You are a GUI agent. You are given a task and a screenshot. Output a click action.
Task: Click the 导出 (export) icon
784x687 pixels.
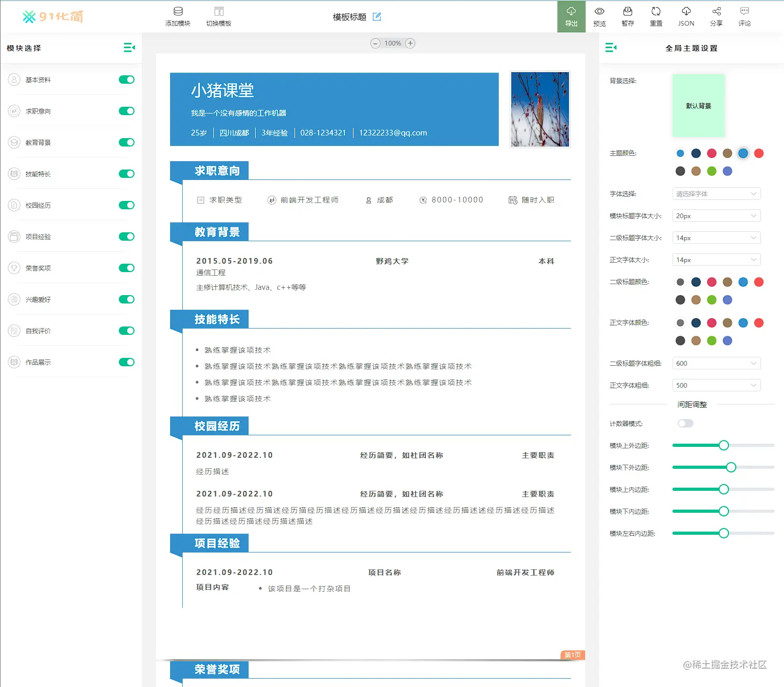pos(571,16)
